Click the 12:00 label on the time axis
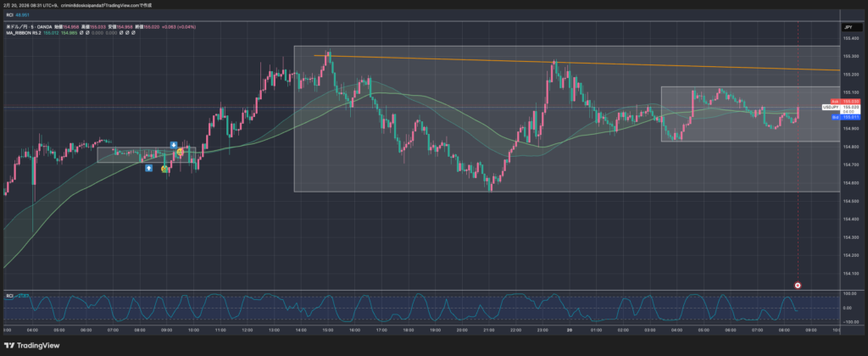 coord(247,329)
